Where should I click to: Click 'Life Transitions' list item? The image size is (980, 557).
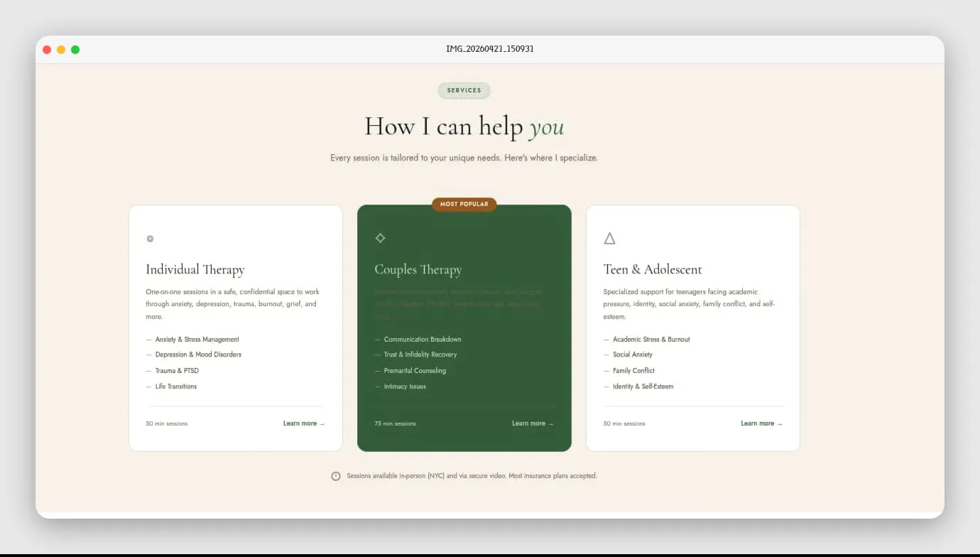176,386
